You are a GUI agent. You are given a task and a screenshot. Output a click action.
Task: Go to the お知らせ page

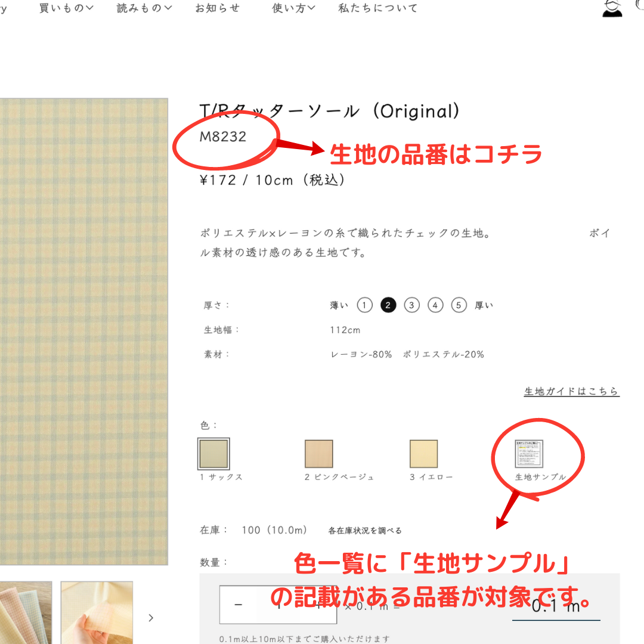coord(218,8)
